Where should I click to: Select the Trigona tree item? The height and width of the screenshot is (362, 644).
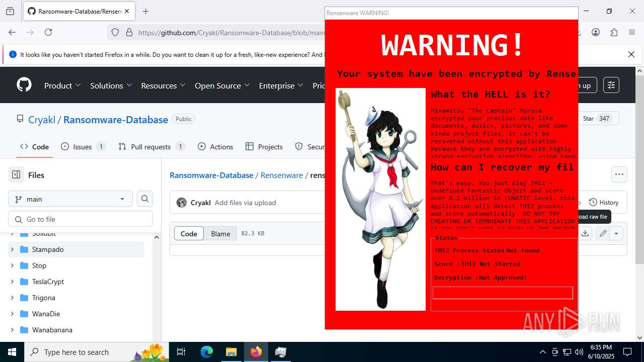point(76,298)
